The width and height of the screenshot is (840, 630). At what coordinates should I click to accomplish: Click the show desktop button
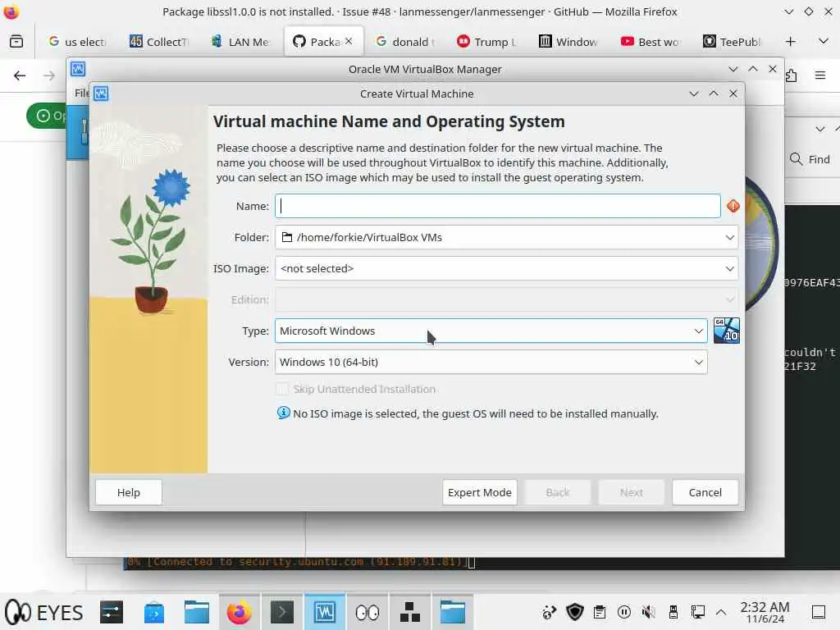[x=819, y=612]
